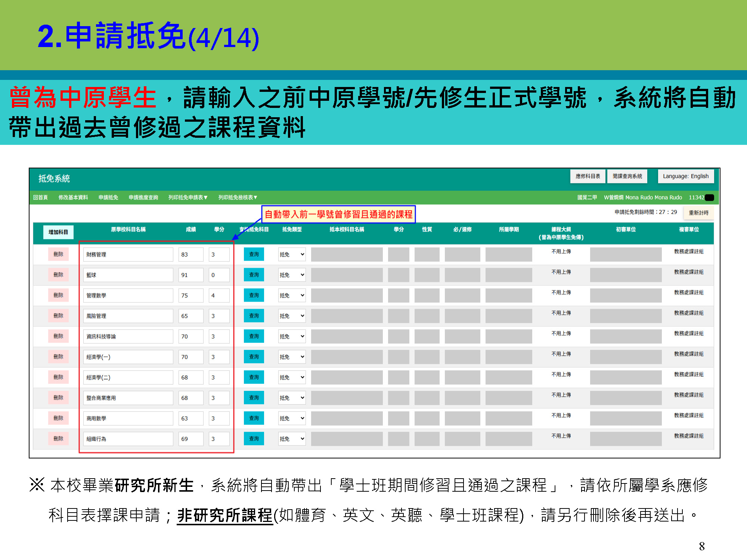This screenshot has height=560, width=747.
Task: Open 抵免類型 dropdown for 資訊科技導論 row
Action: [292, 336]
